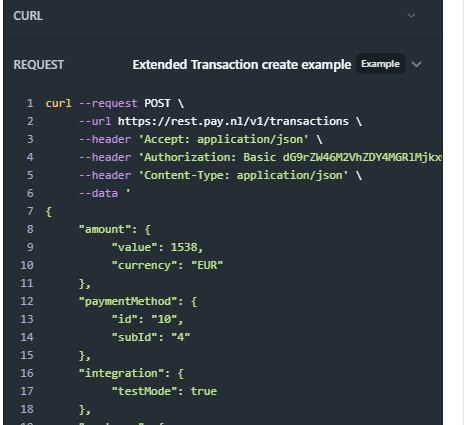Click the CURL language label
The image size is (470, 425).
click(x=28, y=16)
